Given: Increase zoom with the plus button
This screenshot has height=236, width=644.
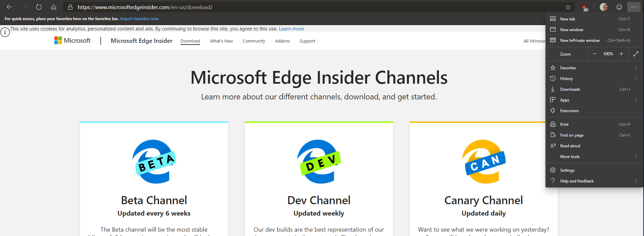Looking at the screenshot, I should (x=621, y=54).
